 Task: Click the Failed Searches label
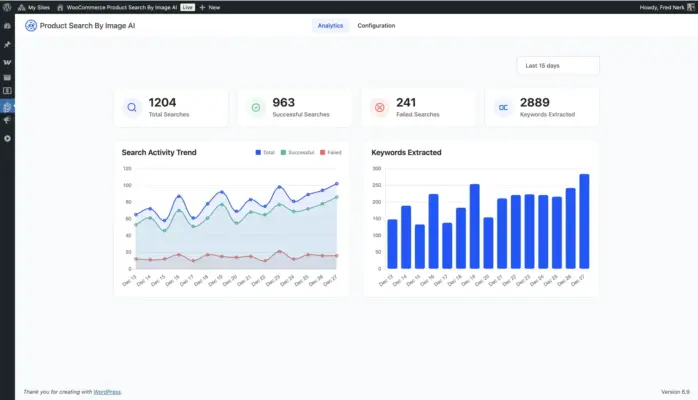pos(418,114)
